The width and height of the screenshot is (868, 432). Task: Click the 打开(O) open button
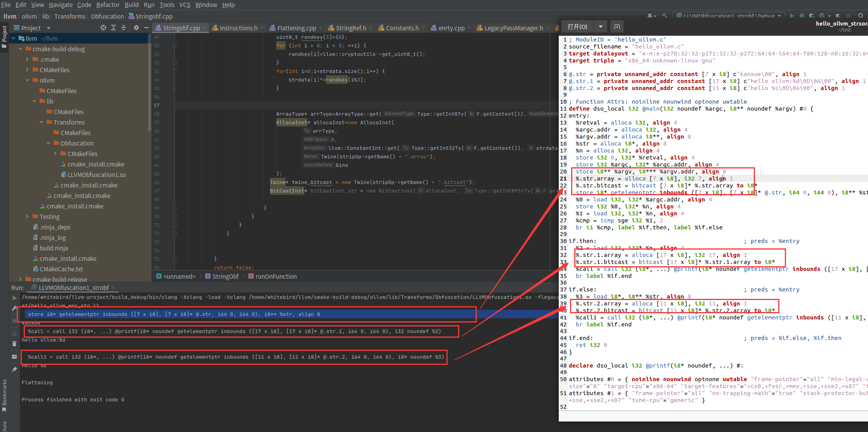(x=577, y=27)
